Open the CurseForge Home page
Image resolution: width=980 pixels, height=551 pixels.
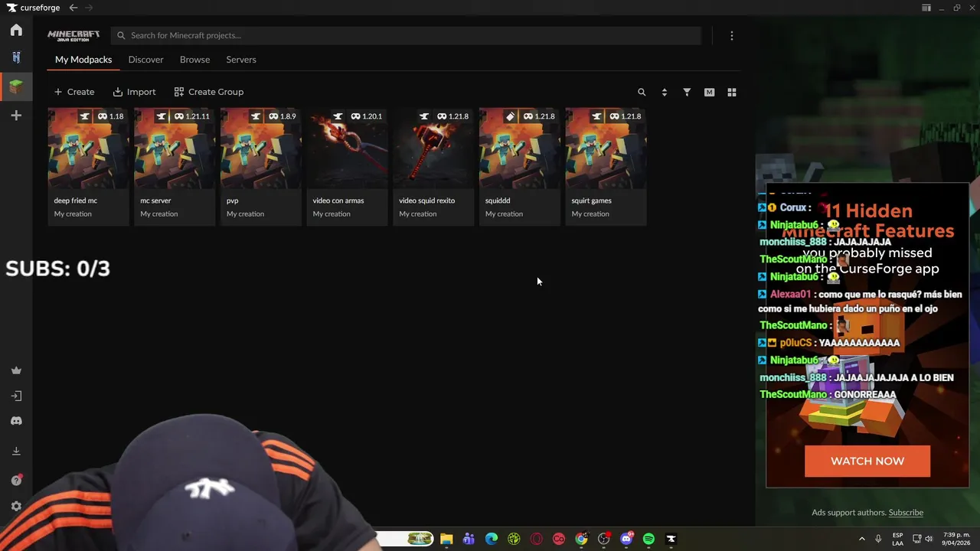pos(16,31)
